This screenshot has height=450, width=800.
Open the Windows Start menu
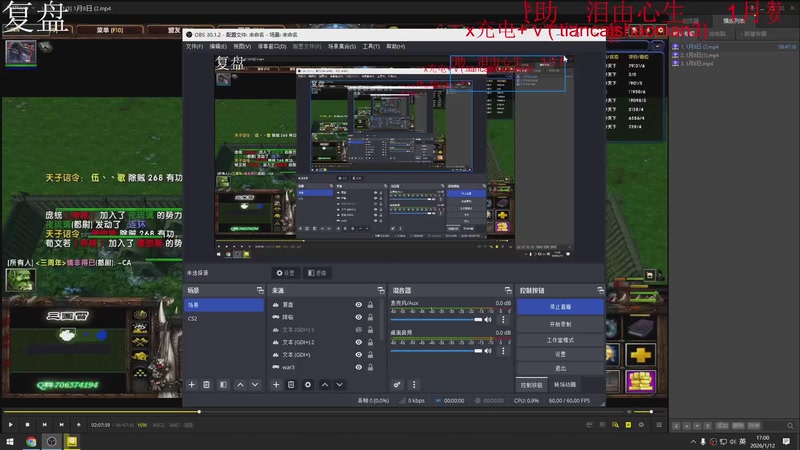[x=10, y=441]
